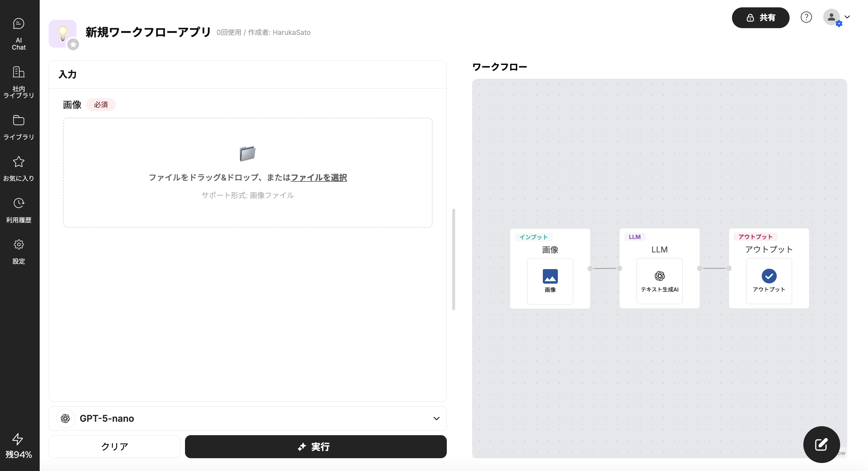Select the テキスト生成AI LLM node
868x471 pixels.
pyautogui.click(x=659, y=281)
